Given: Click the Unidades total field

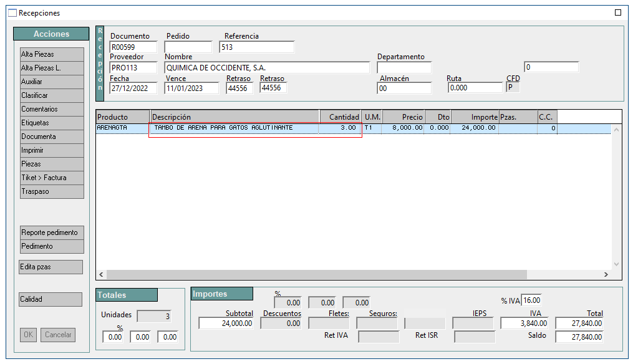Looking at the screenshot, I should 154,316.
